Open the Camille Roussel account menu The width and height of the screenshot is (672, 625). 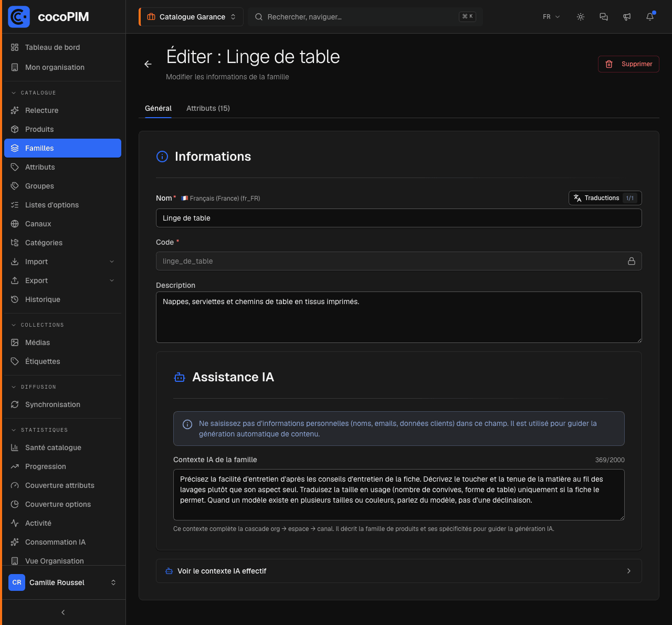(62, 582)
